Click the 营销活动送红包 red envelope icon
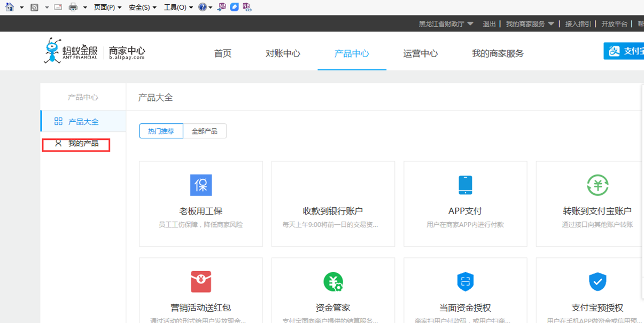 pyautogui.click(x=201, y=281)
